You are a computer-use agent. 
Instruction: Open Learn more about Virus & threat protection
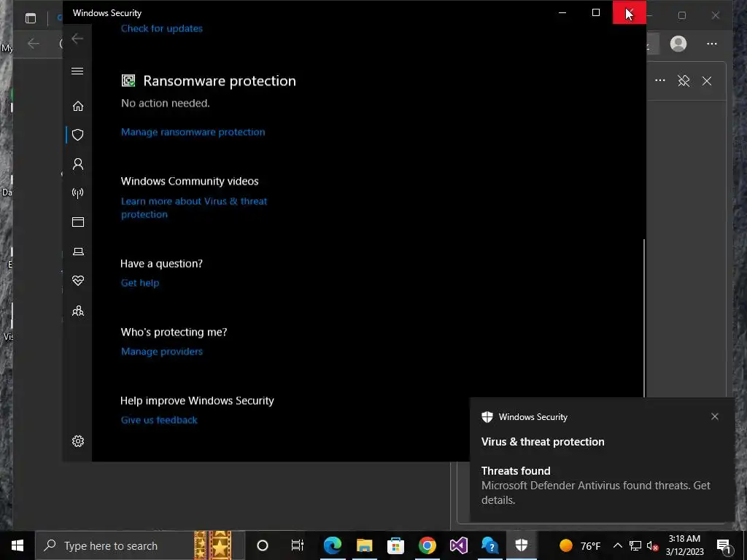(194, 208)
